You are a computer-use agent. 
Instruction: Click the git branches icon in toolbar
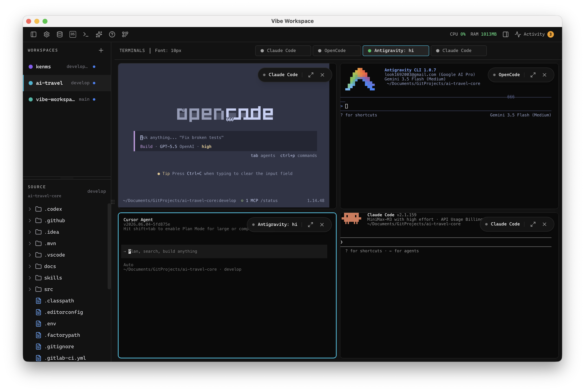tap(125, 34)
